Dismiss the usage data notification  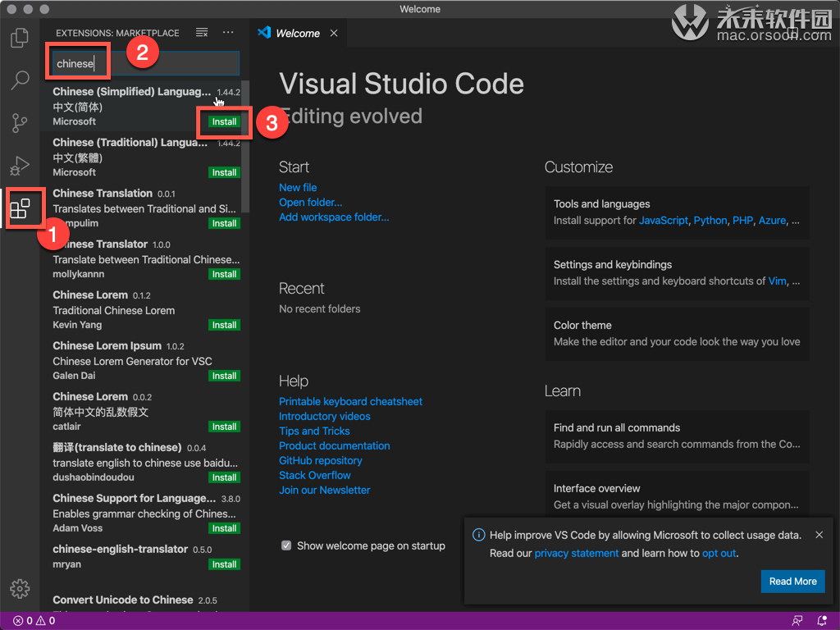pyautogui.click(x=819, y=535)
